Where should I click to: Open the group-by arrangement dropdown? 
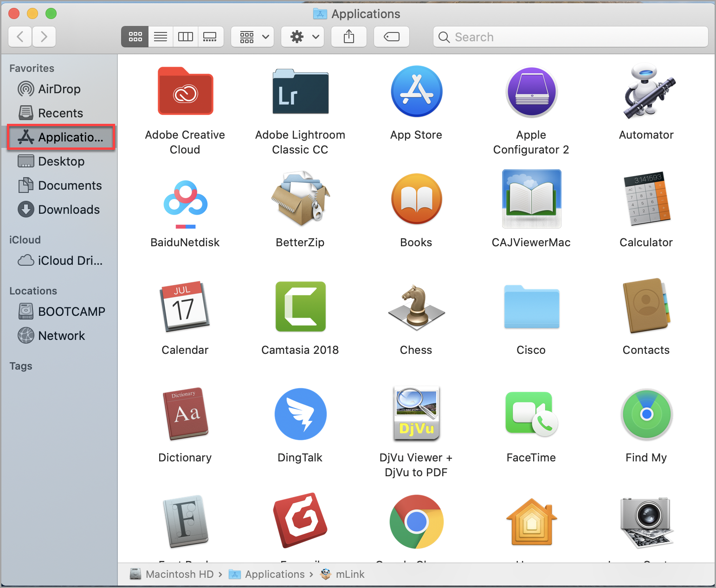click(x=252, y=37)
